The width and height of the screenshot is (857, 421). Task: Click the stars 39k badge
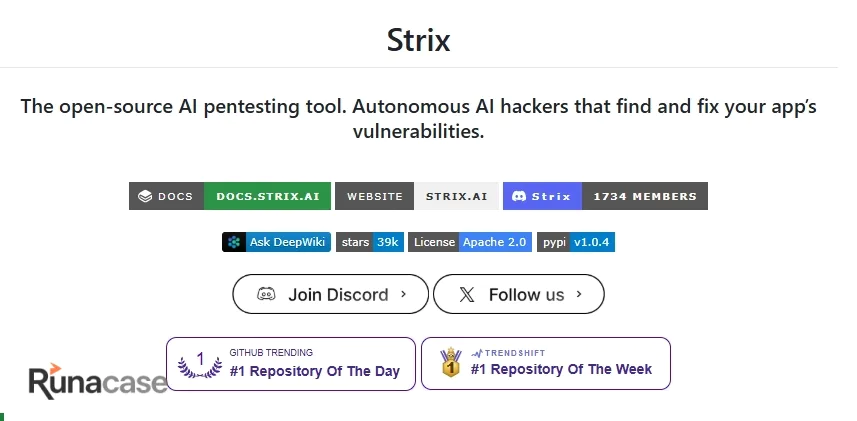(370, 242)
